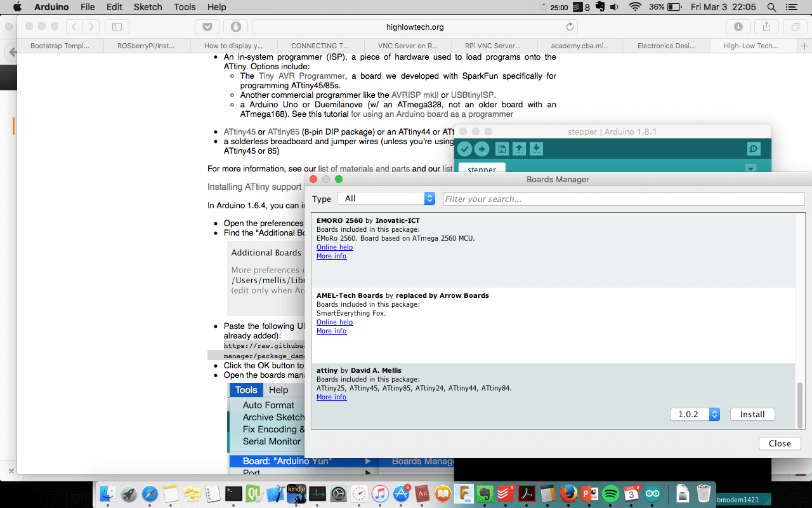This screenshot has height=508, width=812.
Task: Open Firefox from the Dock
Action: coord(569,494)
